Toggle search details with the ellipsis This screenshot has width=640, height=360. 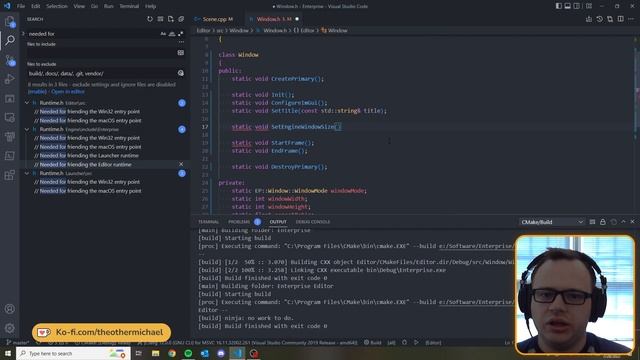click(181, 42)
